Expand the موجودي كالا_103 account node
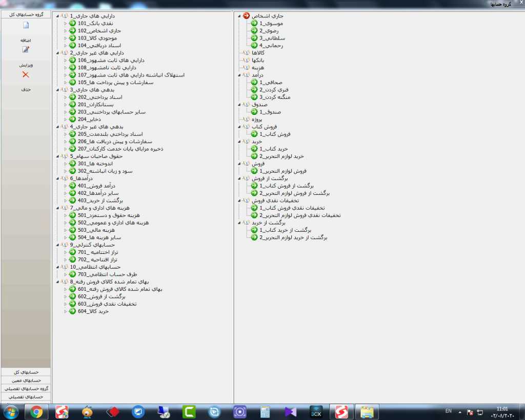Viewport: 525px width, 420px height. point(65,38)
